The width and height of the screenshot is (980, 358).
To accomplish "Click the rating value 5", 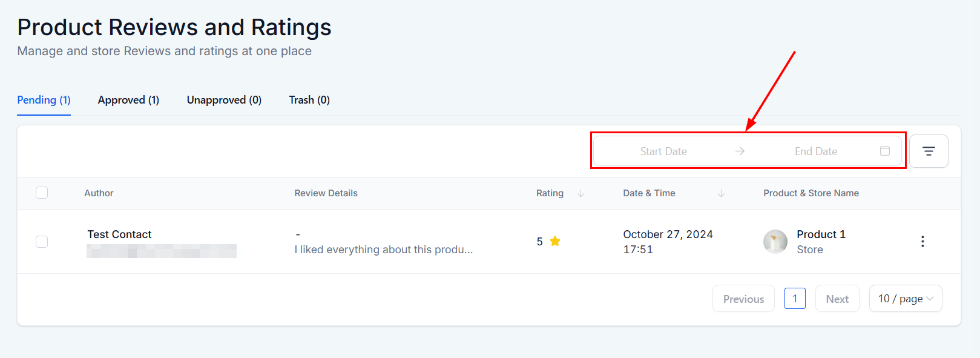I will click(539, 242).
